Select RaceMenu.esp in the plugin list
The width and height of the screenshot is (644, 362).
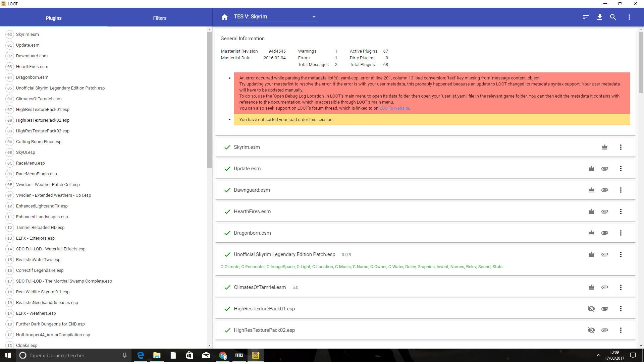[x=104, y=163]
